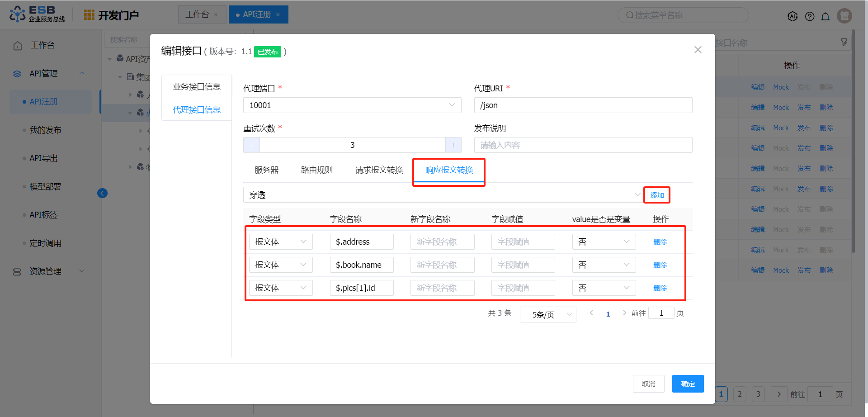This screenshot has height=417, width=868.
Task: Open the help question mark icon
Action: point(810,17)
